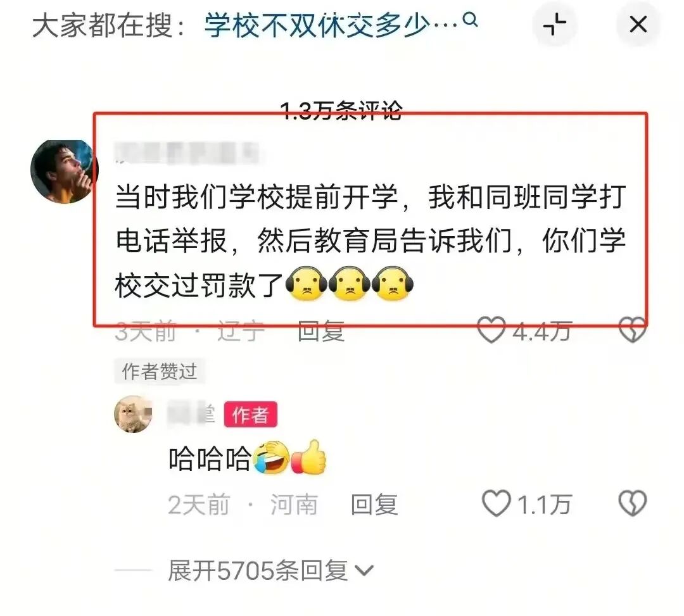Reply to the author's comment from 河南
The image size is (684, 616).
point(374,505)
